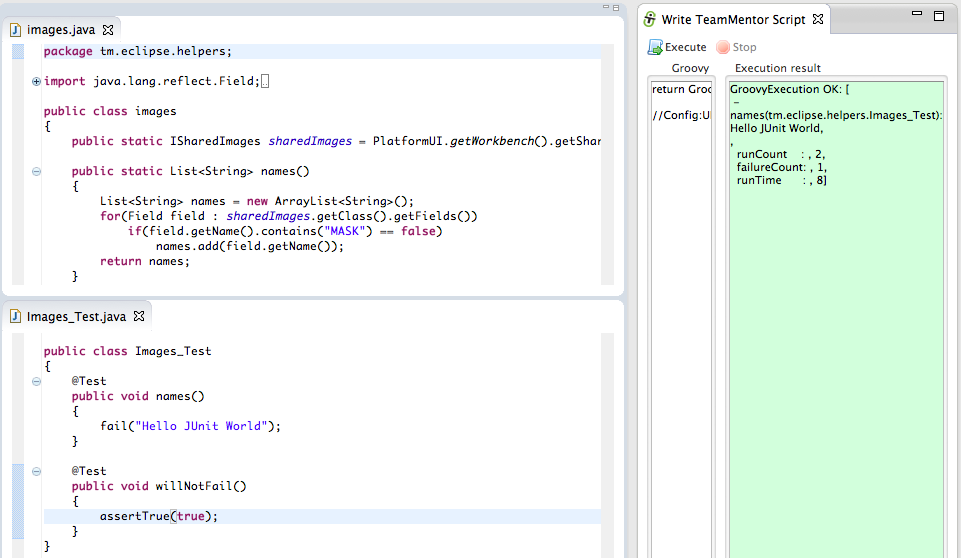This screenshot has width=961, height=558.
Task: Minimize the Write TeamMentor Script view
Action: click(x=918, y=16)
